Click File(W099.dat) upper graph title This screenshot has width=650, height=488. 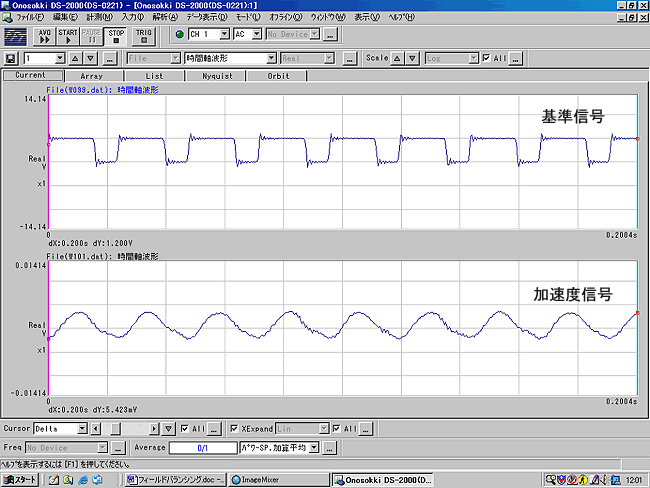(102, 90)
